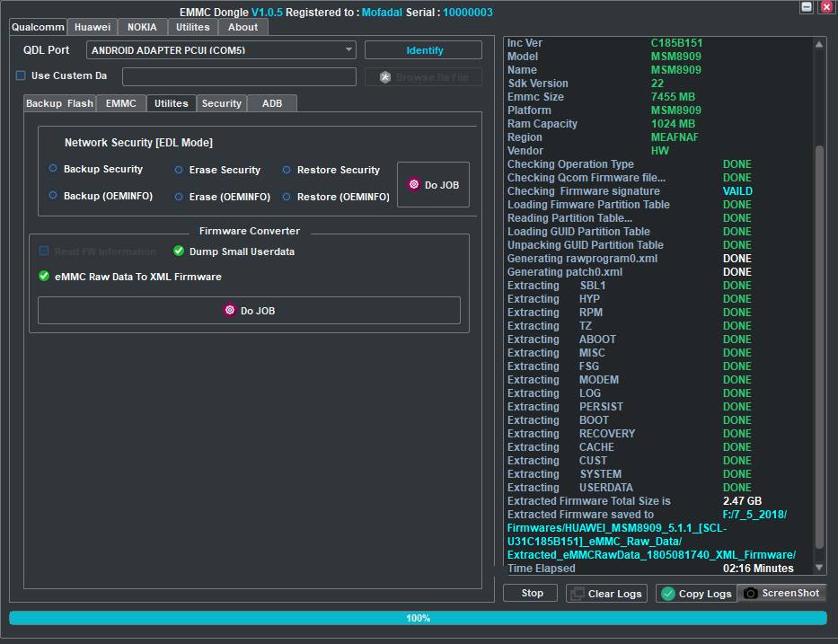Click the Clear Logs window icon
Image resolution: width=838 pixels, height=644 pixels.
pos(578,594)
